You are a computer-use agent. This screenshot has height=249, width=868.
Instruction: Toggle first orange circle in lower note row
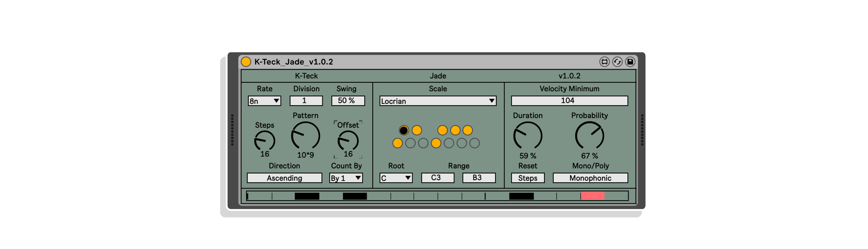pyautogui.click(x=398, y=143)
